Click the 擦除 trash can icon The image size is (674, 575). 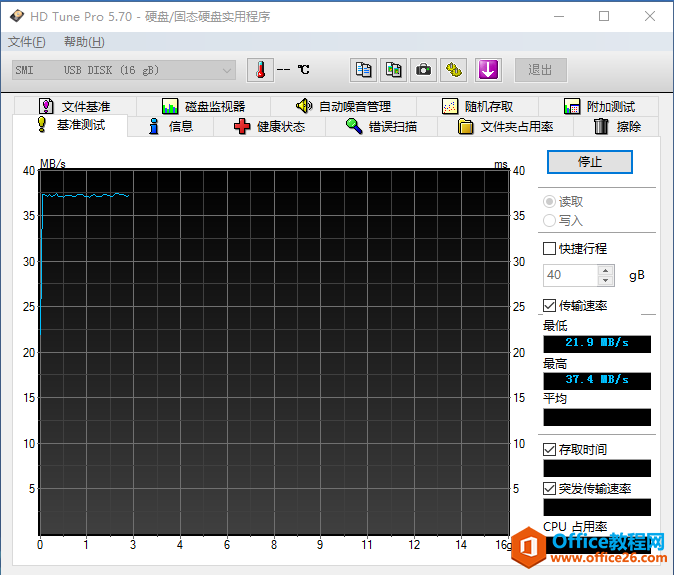pos(601,126)
